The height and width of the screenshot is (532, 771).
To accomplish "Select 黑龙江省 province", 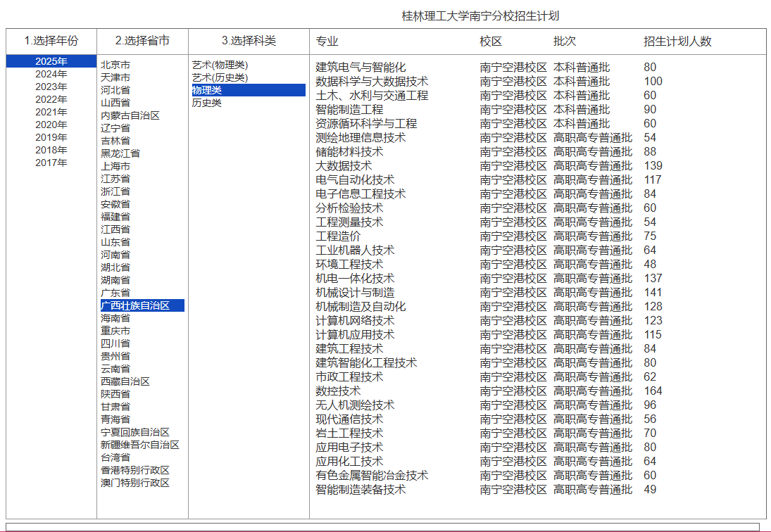I will tap(120, 153).
